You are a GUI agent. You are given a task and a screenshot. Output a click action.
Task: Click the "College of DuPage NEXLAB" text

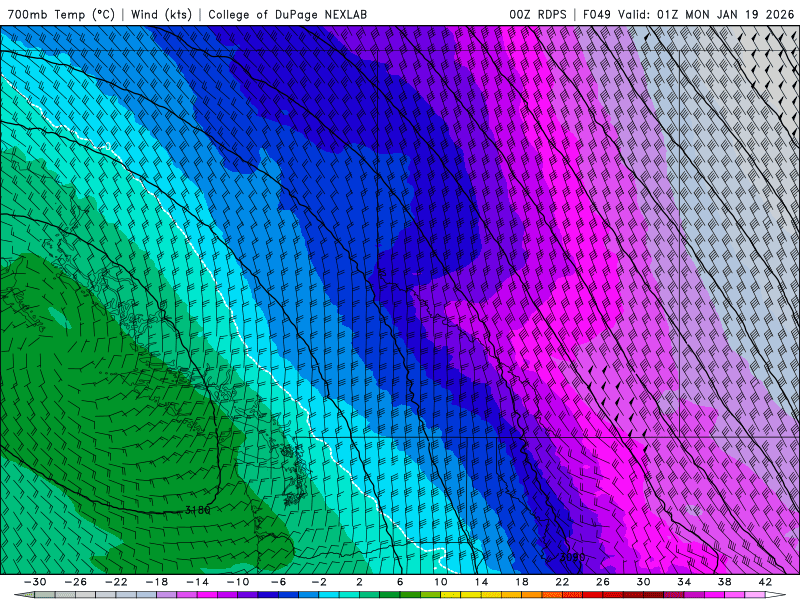[x=287, y=14]
